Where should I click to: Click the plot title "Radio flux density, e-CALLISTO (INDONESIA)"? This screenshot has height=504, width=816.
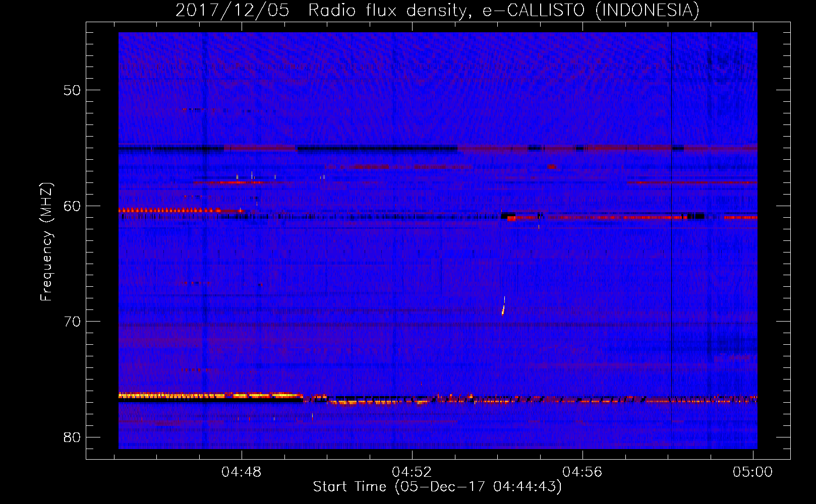503,10
